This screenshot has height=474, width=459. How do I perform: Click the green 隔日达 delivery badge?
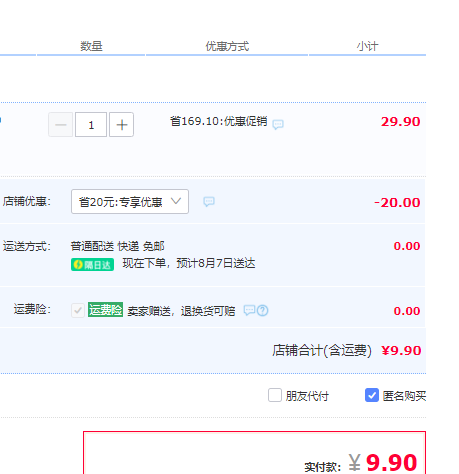tap(92, 265)
